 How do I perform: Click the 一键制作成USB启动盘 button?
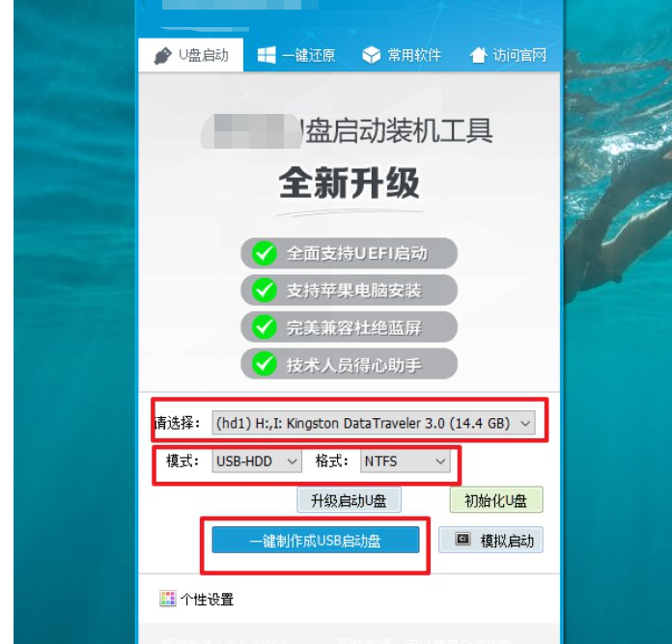coord(316,541)
